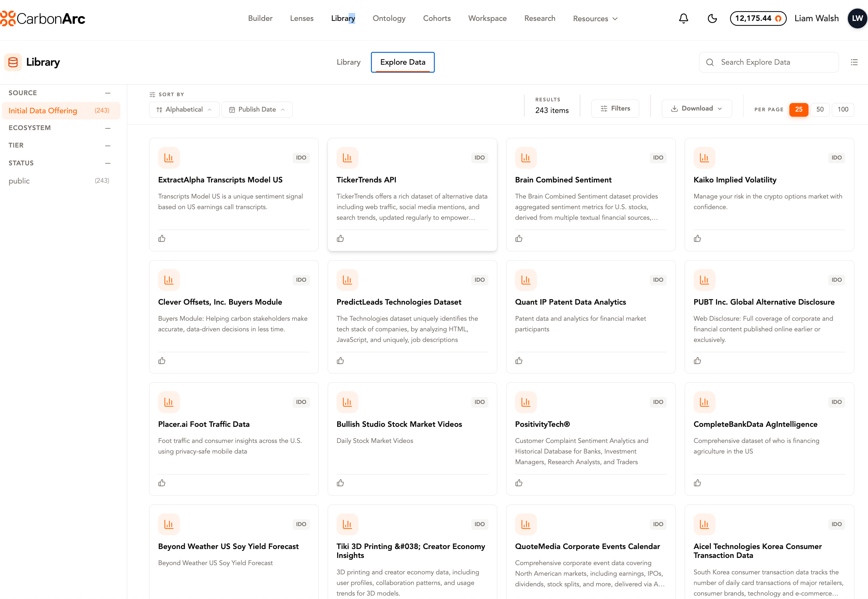Image resolution: width=868 pixels, height=599 pixels.
Task: Navigate to Ontology
Action: (x=389, y=18)
